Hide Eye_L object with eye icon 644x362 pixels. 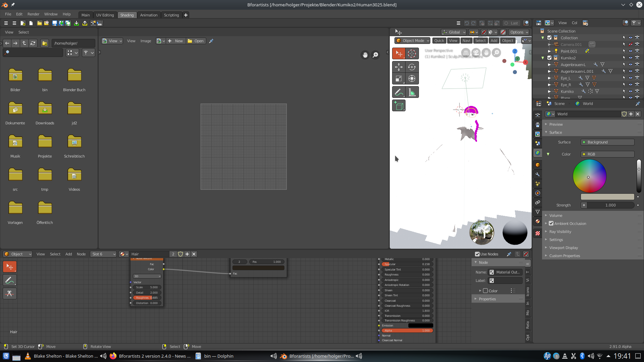tap(630, 78)
